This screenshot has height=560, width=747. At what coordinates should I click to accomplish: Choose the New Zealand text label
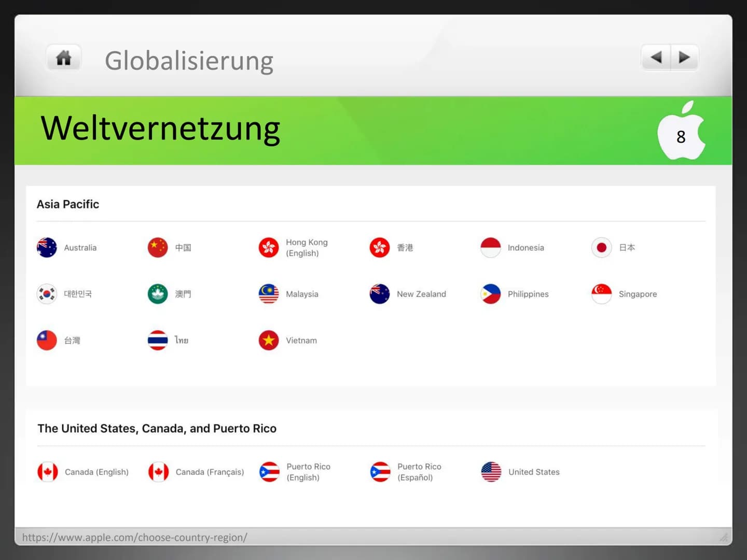(x=421, y=294)
